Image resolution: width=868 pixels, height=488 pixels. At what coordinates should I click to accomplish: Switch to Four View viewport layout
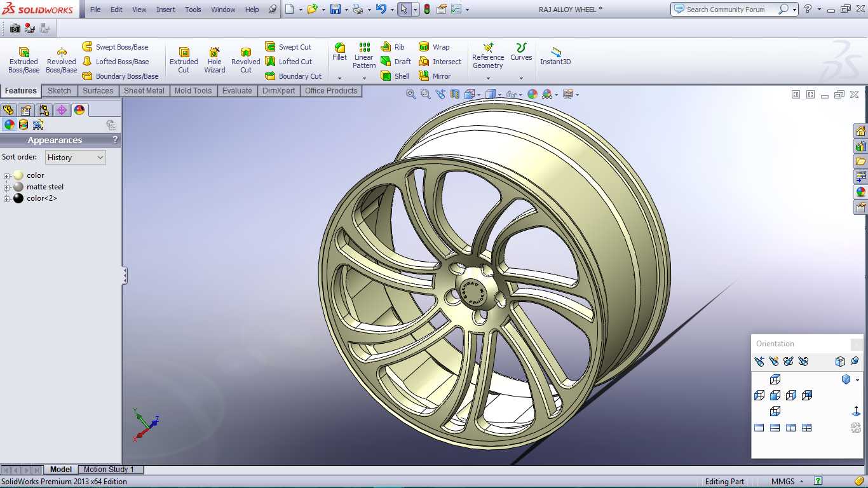[806, 428]
